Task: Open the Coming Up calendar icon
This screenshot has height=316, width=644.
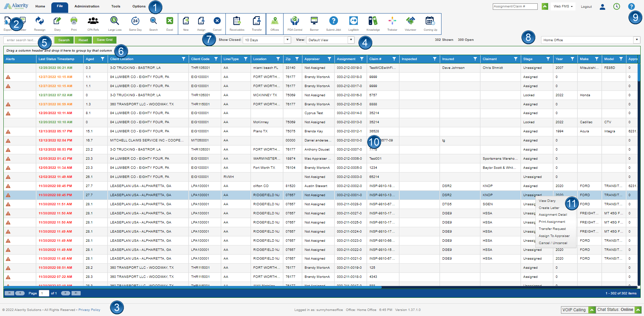Action: click(x=430, y=21)
